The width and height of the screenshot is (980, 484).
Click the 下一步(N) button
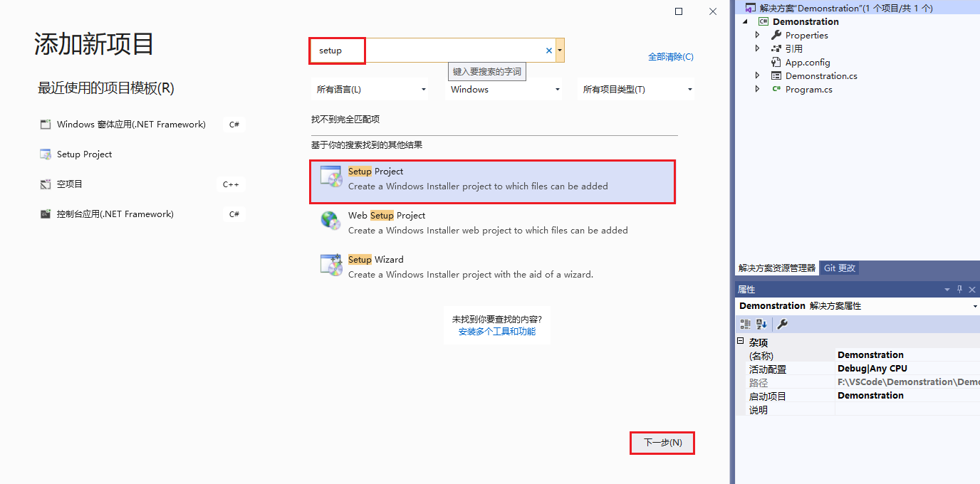point(662,443)
